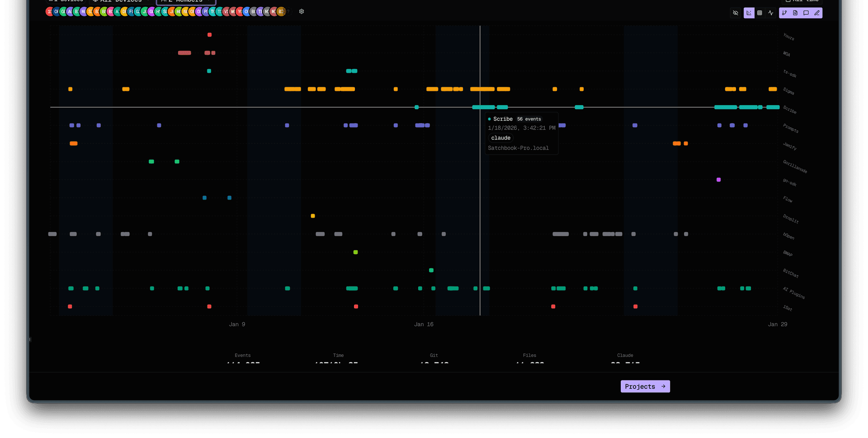Click the claude tag in the Scribe tooltip
868x438 pixels.
(500, 138)
